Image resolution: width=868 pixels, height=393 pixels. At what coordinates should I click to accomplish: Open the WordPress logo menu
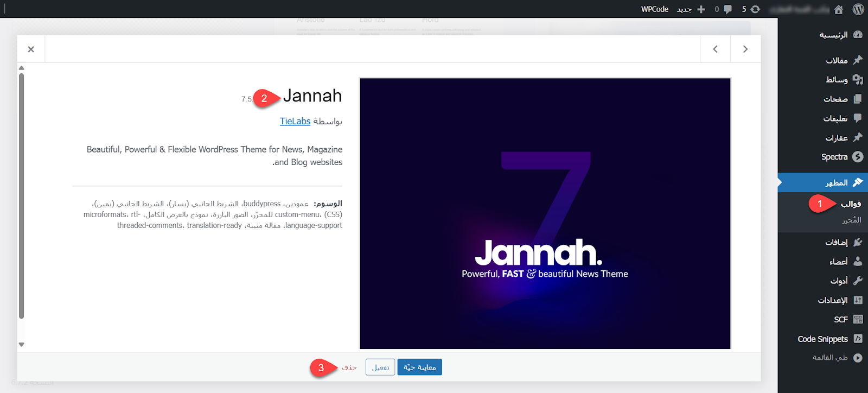(x=858, y=9)
